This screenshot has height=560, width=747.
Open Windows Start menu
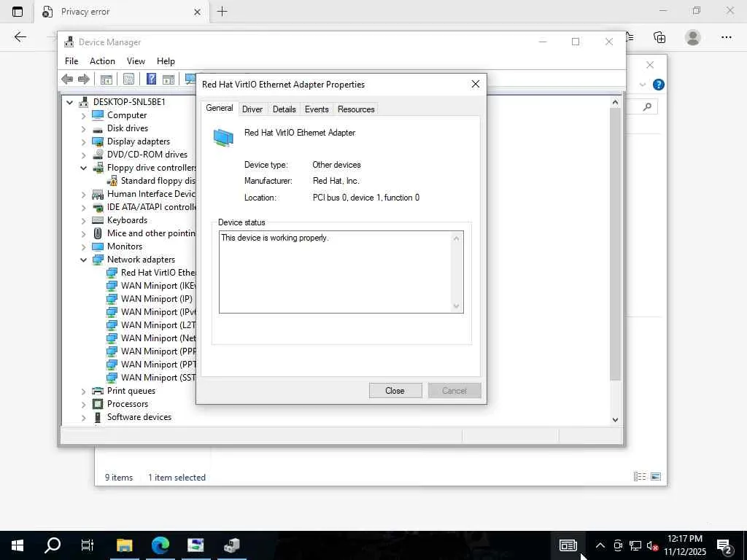click(18, 545)
